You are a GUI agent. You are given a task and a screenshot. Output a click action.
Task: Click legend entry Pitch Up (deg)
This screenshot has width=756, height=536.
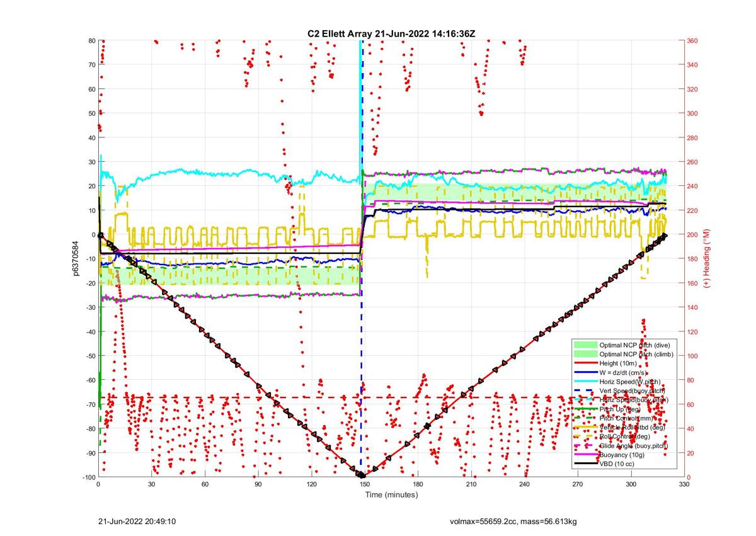click(621, 409)
